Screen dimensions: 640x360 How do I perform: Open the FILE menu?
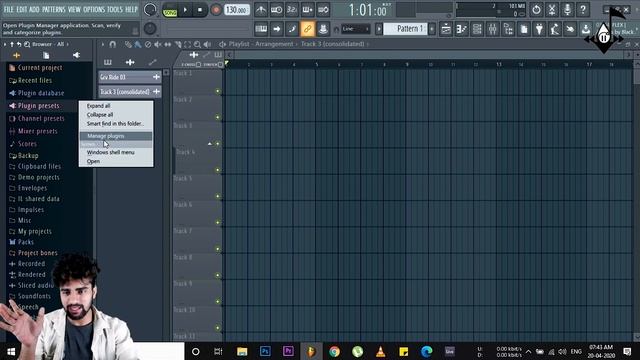coord(8,9)
